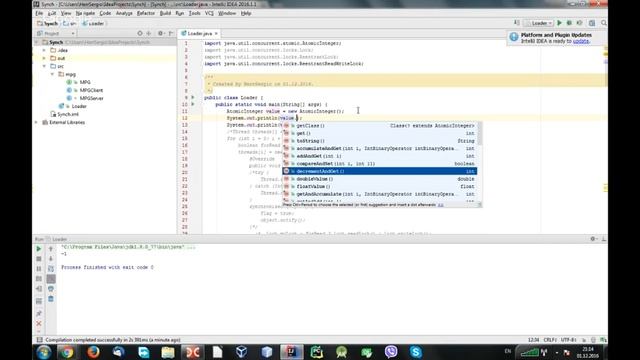Image resolution: width=640 pixels, height=360 pixels.
Task: Run the Loader configuration from the top toolbar
Action: point(560,23)
